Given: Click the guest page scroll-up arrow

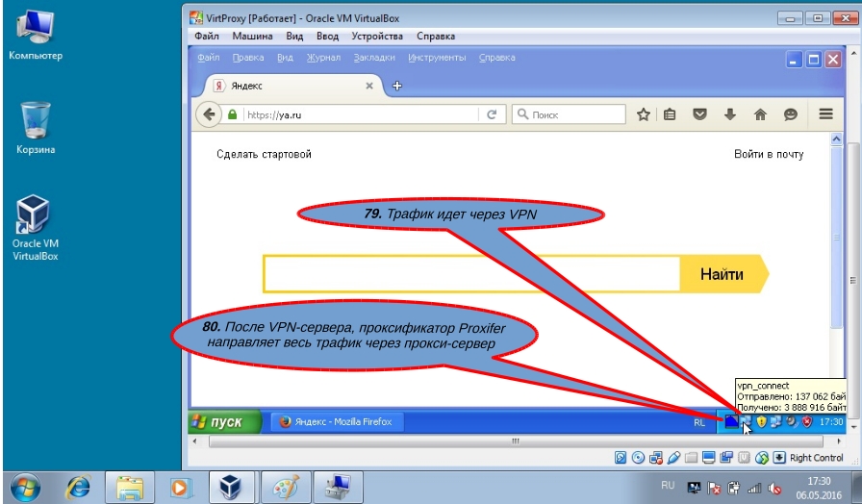Looking at the screenshot, I should (837, 139).
